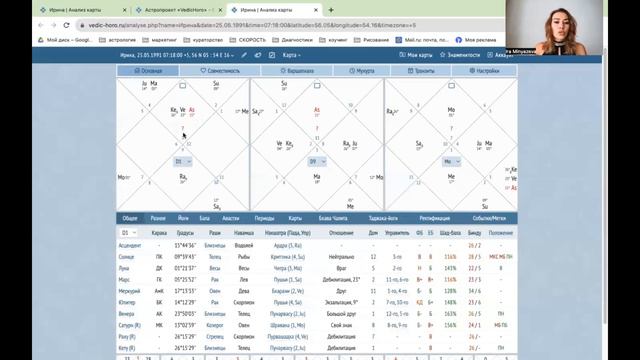
Task: Open the астрология bookmark folder
Action: point(118,40)
